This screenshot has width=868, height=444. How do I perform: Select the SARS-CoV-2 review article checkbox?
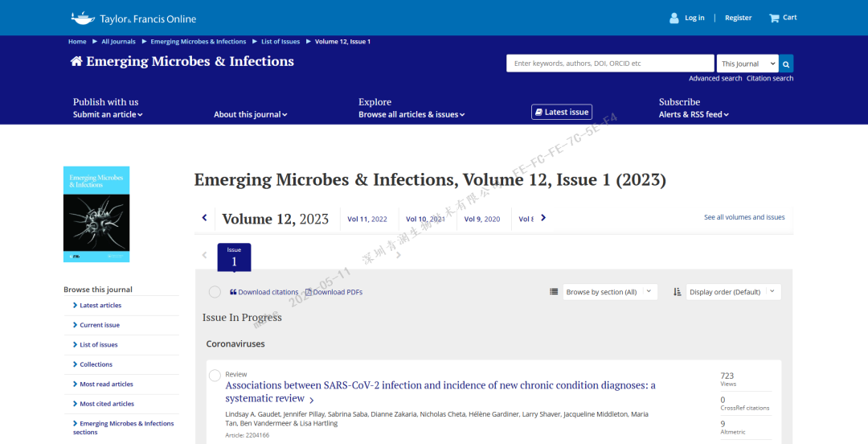215,376
